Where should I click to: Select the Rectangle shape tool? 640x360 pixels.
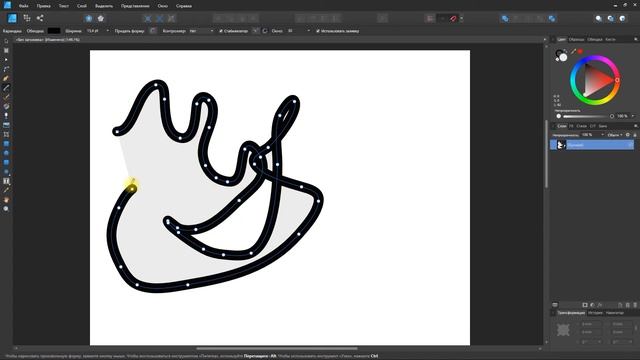[6, 144]
